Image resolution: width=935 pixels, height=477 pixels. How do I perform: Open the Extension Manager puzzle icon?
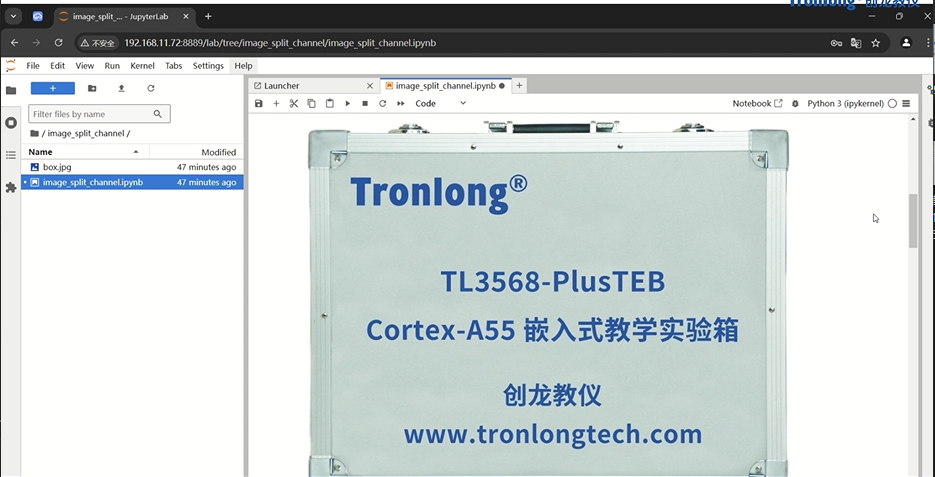click(11, 188)
